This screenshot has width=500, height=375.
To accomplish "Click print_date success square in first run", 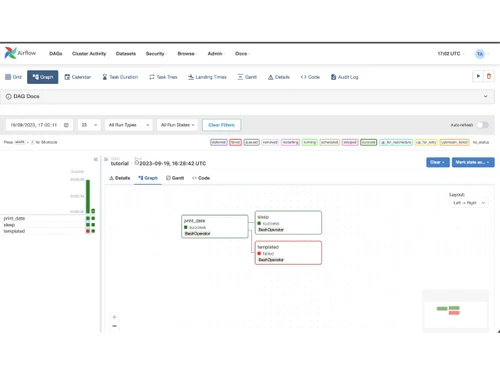I will tap(88, 218).
